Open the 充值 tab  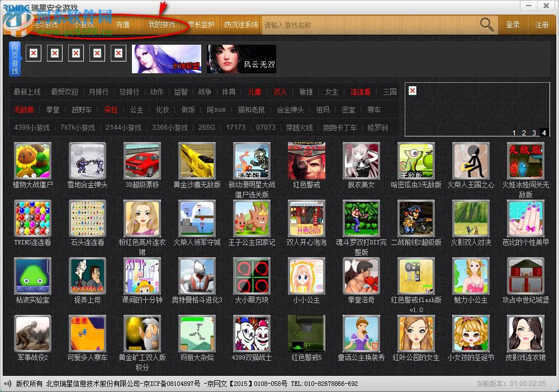point(122,25)
